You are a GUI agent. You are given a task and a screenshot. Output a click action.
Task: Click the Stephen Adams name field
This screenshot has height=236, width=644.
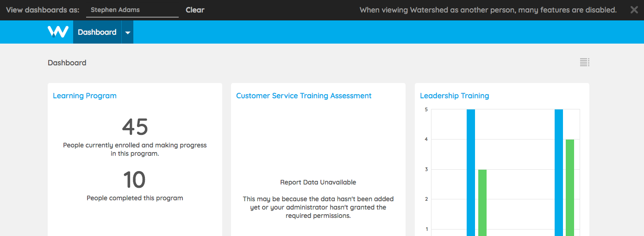132,10
